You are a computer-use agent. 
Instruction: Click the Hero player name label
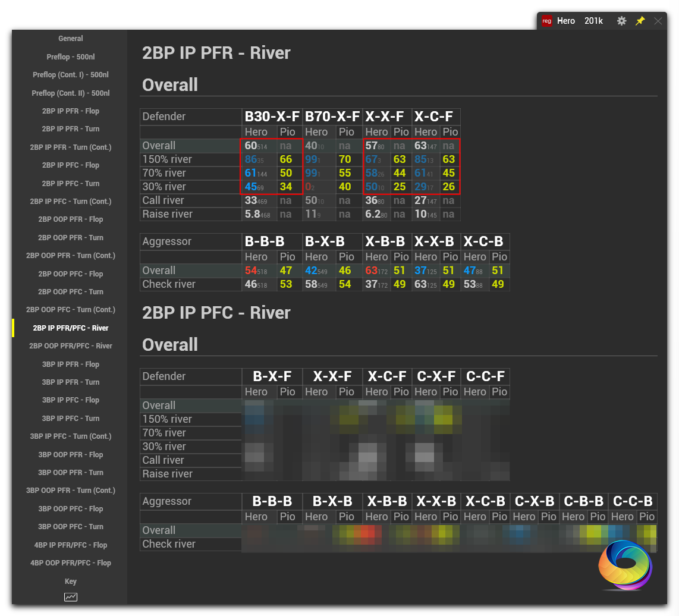click(566, 21)
